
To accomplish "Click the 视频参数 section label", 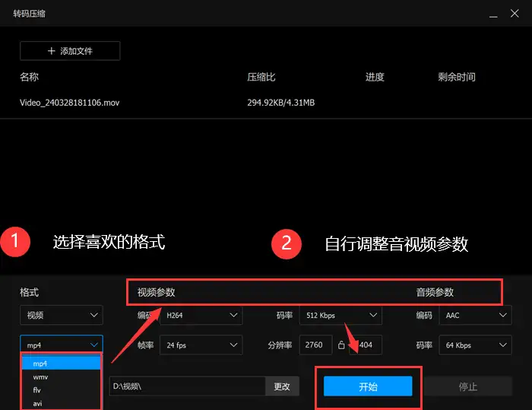I will click(x=156, y=292).
